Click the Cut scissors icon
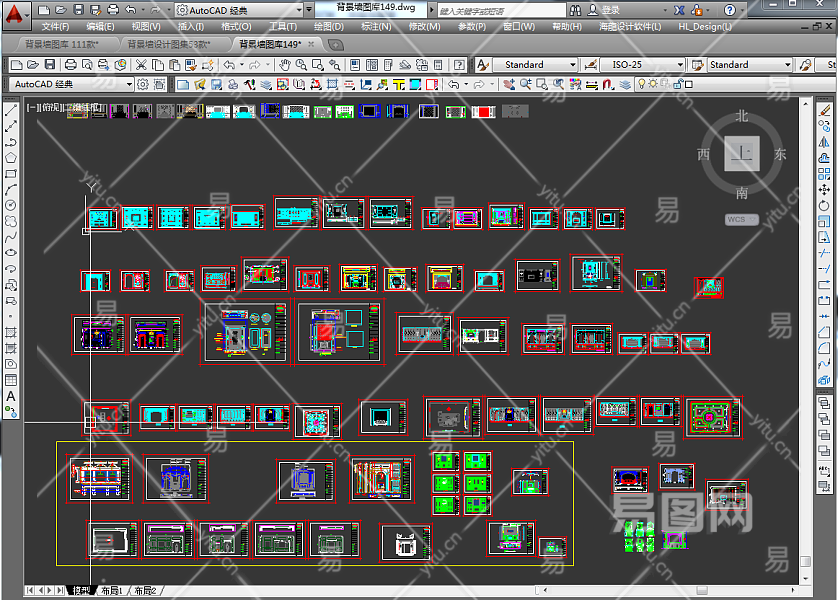Screen dimensions: 838x600 [142, 64]
